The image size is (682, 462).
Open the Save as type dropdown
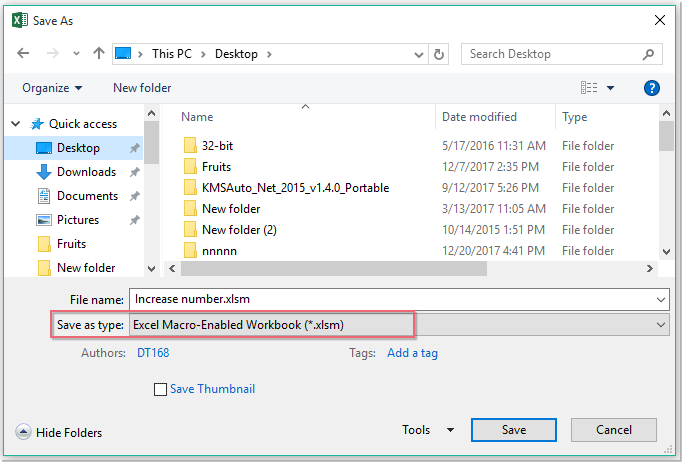click(400, 325)
